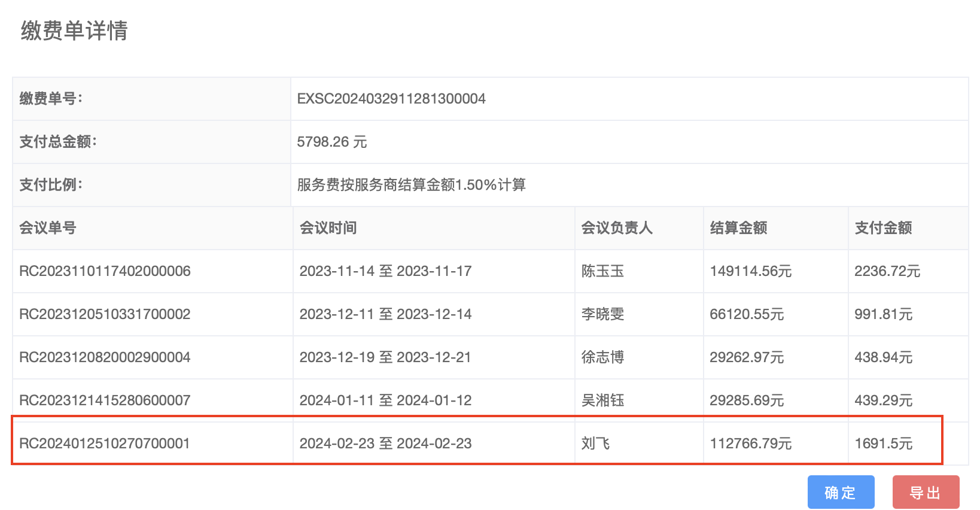Select meeting order RC2023110117402000006
The image size is (980, 510).
tap(105, 271)
